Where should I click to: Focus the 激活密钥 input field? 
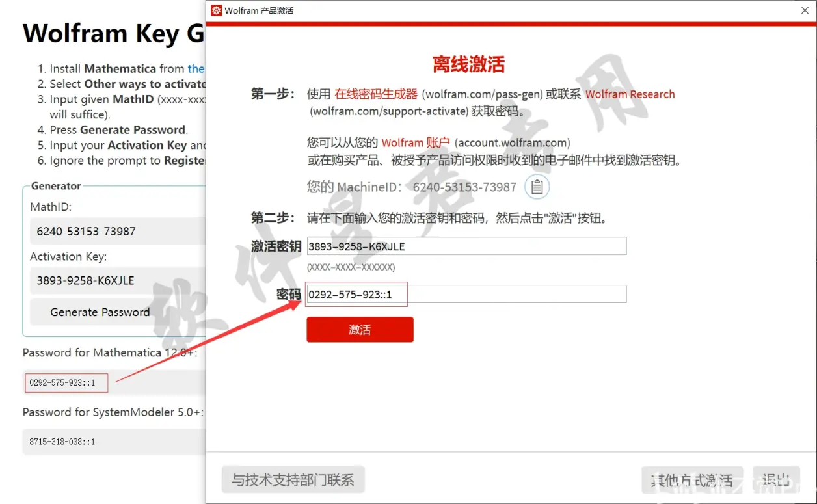[x=466, y=246]
